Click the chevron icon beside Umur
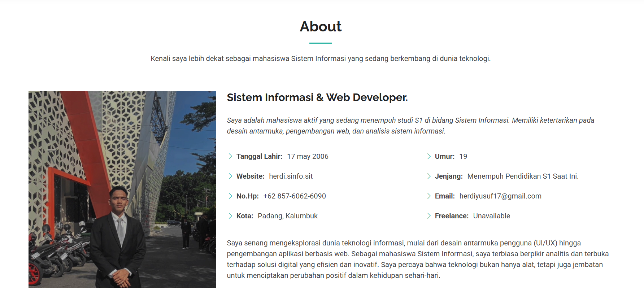Viewport: 644px width, 288px height. coord(429,156)
